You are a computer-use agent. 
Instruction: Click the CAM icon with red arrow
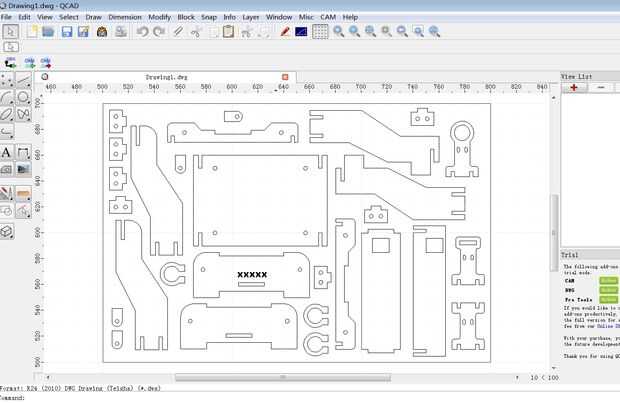click(x=46, y=62)
